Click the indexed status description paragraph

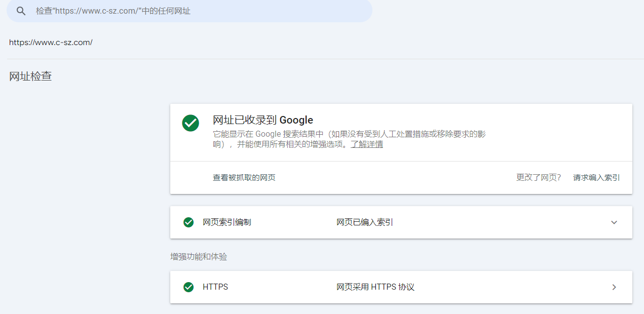click(349, 139)
